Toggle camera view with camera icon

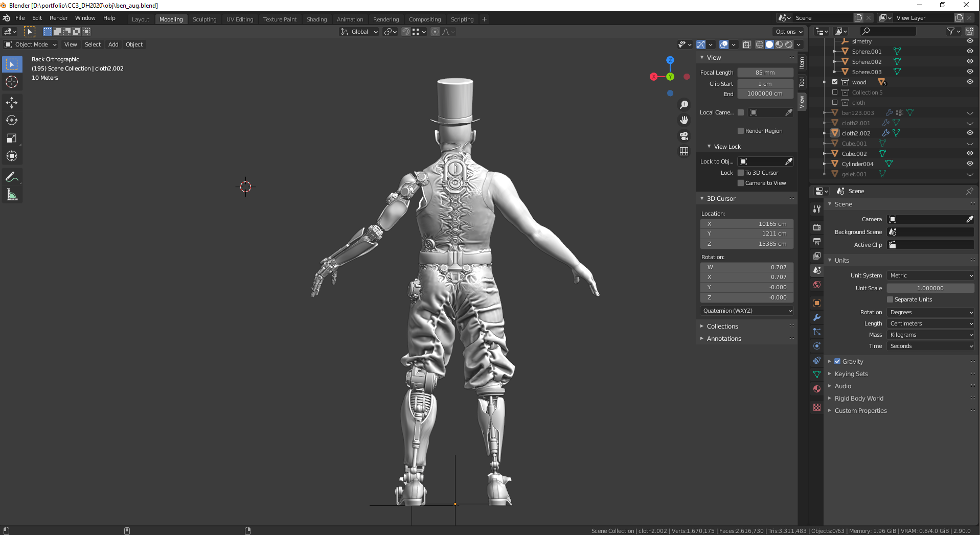pos(684,136)
